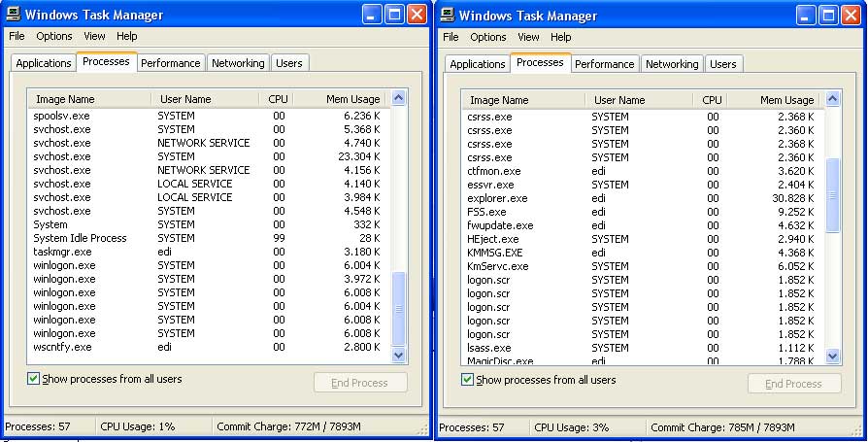The width and height of the screenshot is (868, 442).
Task: Click scroll down arrow in left process list
Action: [399, 355]
